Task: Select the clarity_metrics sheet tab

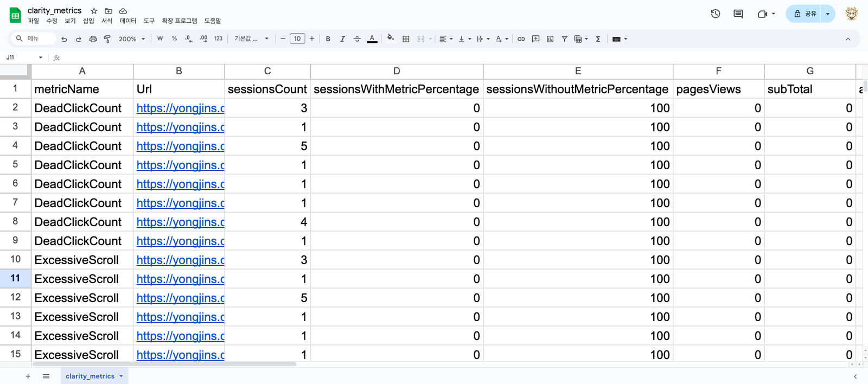Action: point(90,376)
